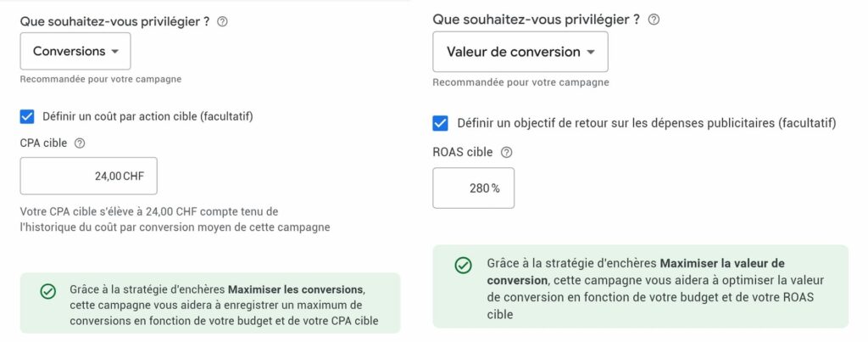Click green checkmark icon in Maximiser les conversions notice

click(48, 292)
